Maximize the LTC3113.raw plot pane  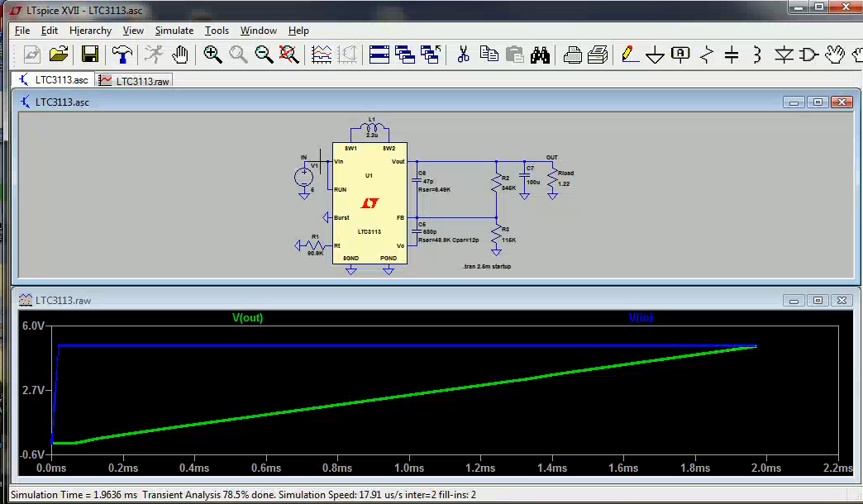coord(818,301)
